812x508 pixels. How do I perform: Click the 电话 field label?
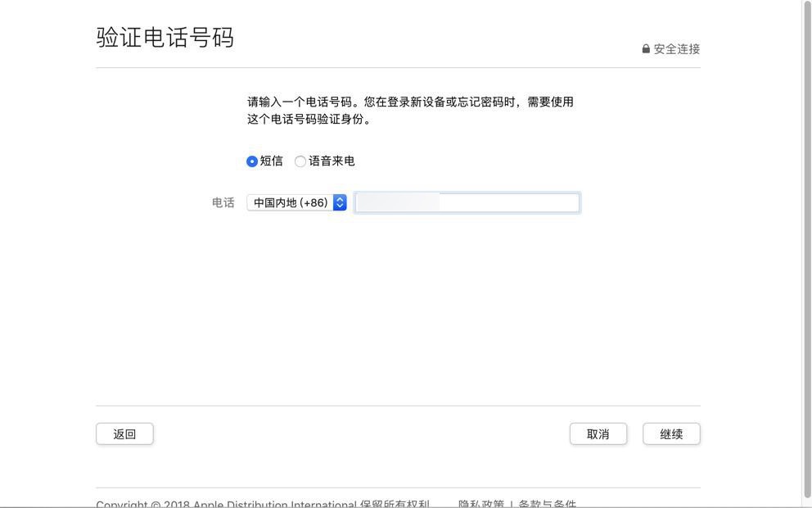223,203
